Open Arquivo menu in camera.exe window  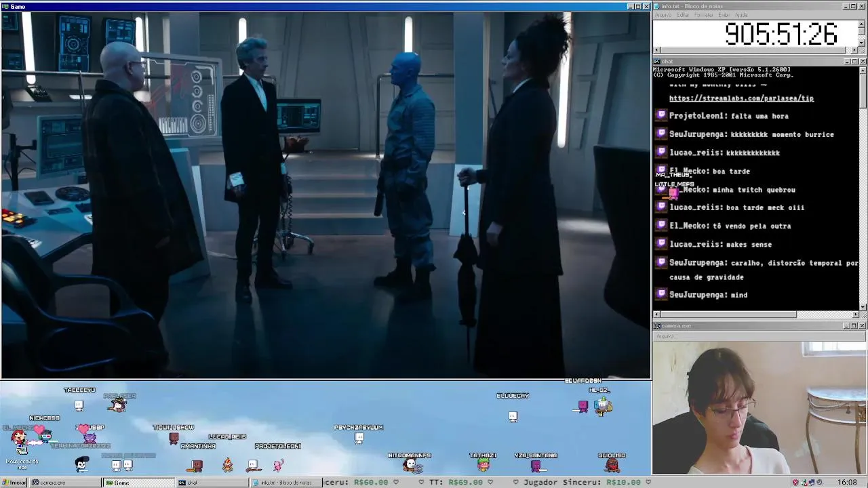point(665,336)
